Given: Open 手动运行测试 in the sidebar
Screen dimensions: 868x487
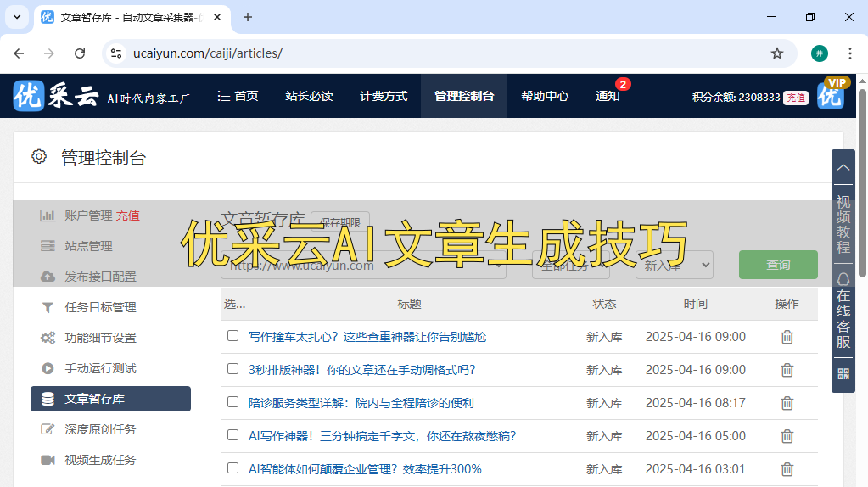Looking at the screenshot, I should [x=100, y=368].
